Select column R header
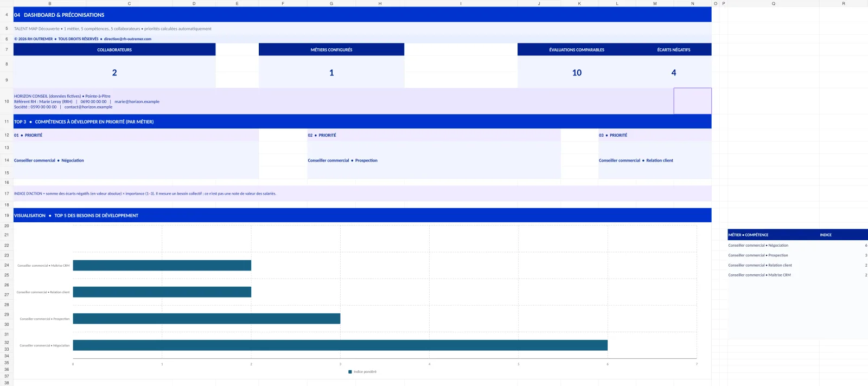Image resolution: width=868 pixels, height=386 pixels. (x=843, y=3)
